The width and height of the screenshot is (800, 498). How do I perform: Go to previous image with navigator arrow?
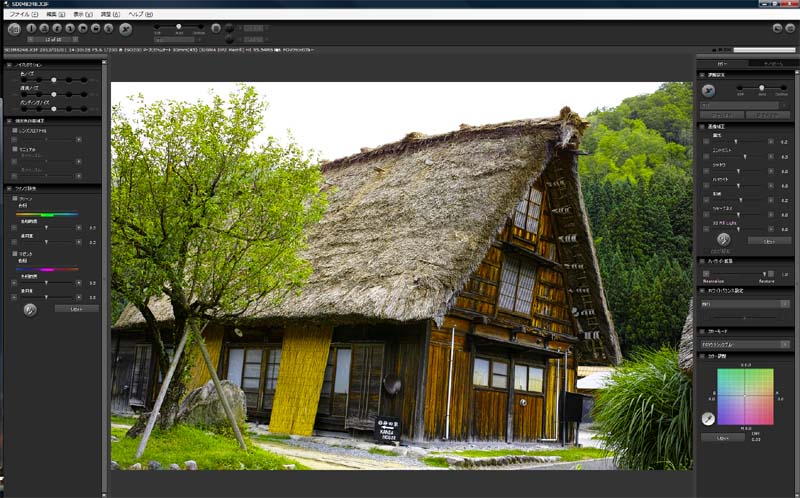coord(31,39)
